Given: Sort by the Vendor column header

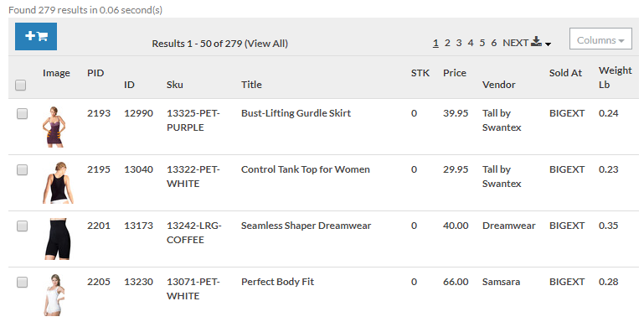Looking at the screenshot, I should (x=498, y=85).
